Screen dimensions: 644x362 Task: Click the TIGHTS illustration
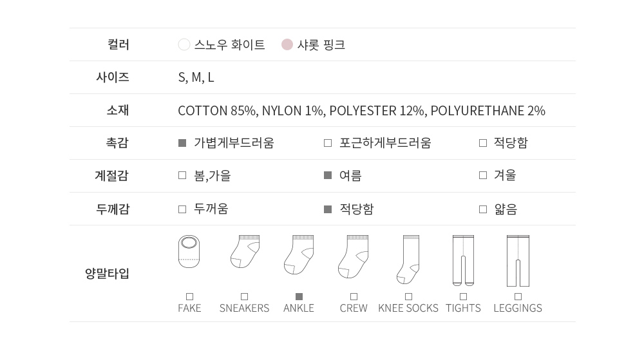463,260
